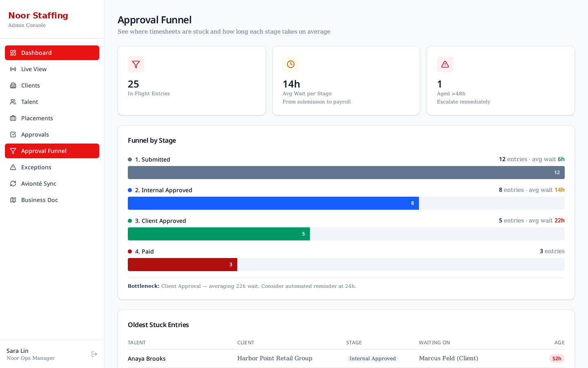The width and height of the screenshot is (588, 368).
Task: Click the gray dot beside 1. Submitted
Action: [x=130, y=159]
